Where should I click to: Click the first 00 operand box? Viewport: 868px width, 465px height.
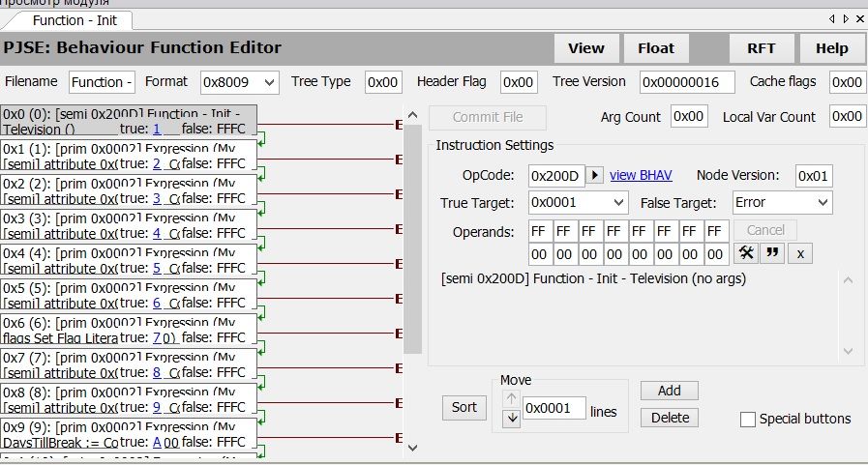point(540,254)
